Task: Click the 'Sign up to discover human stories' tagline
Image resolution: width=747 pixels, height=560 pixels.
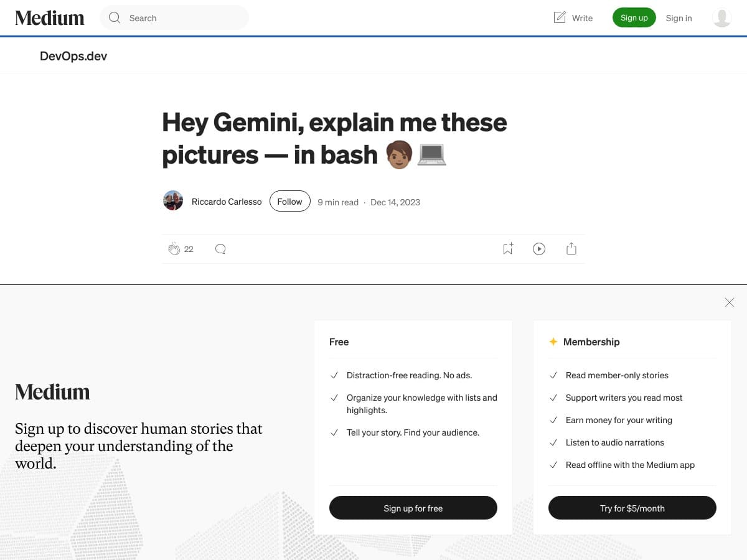Action: tap(139, 446)
